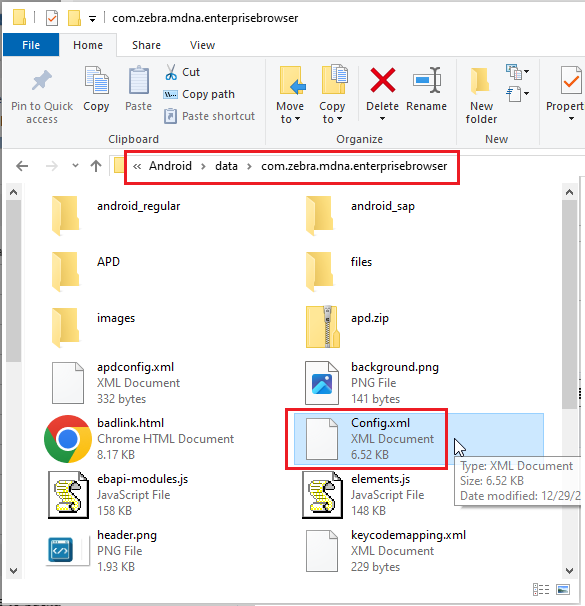The height and width of the screenshot is (606, 585).
Task: Click the red Delete icon
Action: 383,80
